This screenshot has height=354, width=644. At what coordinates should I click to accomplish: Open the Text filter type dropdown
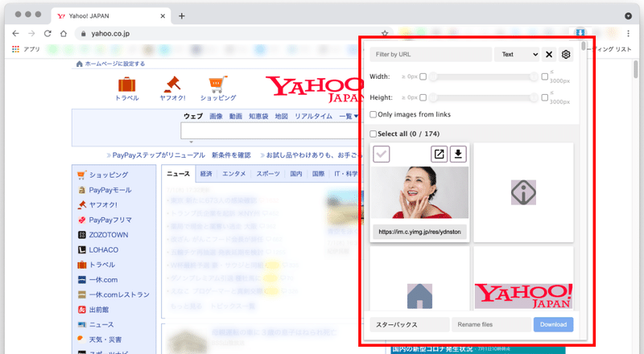click(x=517, y=54)
